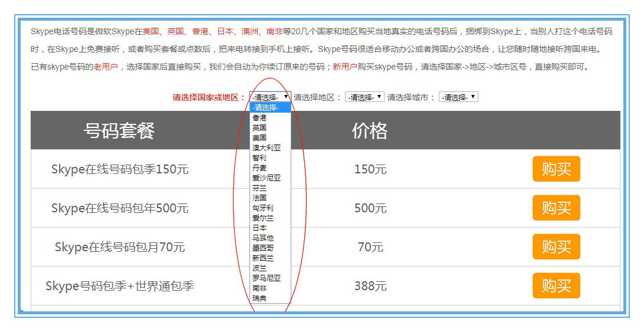Click the 500元 price cell
644x332 pixels.
[x=370, y=208]
